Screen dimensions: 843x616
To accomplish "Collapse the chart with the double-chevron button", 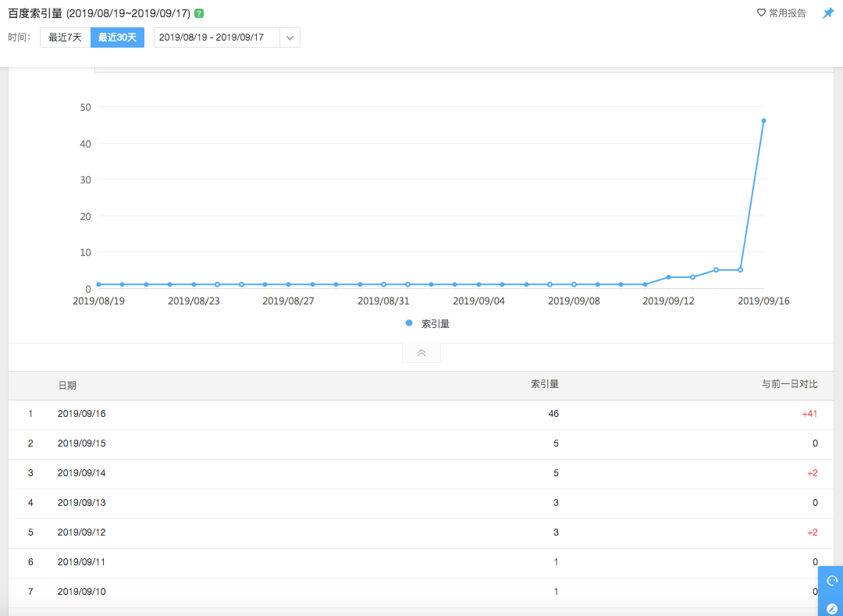I will point(421,353).
